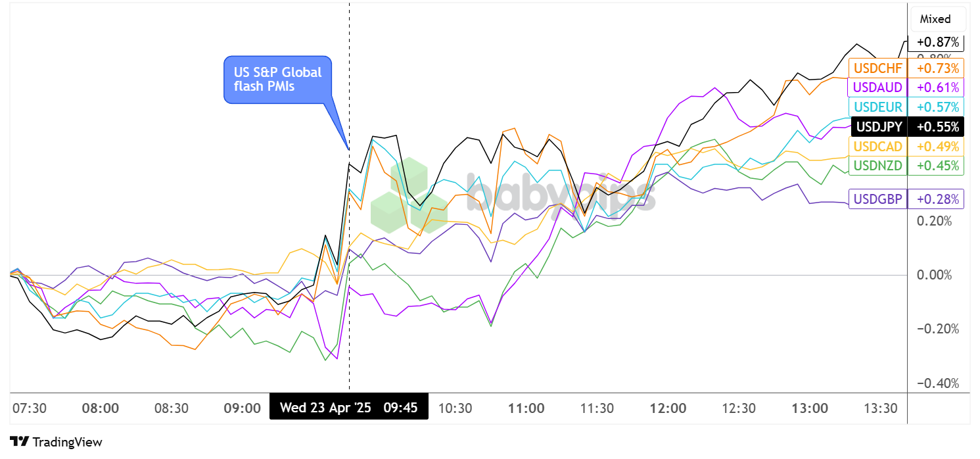Choose the USDNZD symbol label
980x459 pixels.
877,165
